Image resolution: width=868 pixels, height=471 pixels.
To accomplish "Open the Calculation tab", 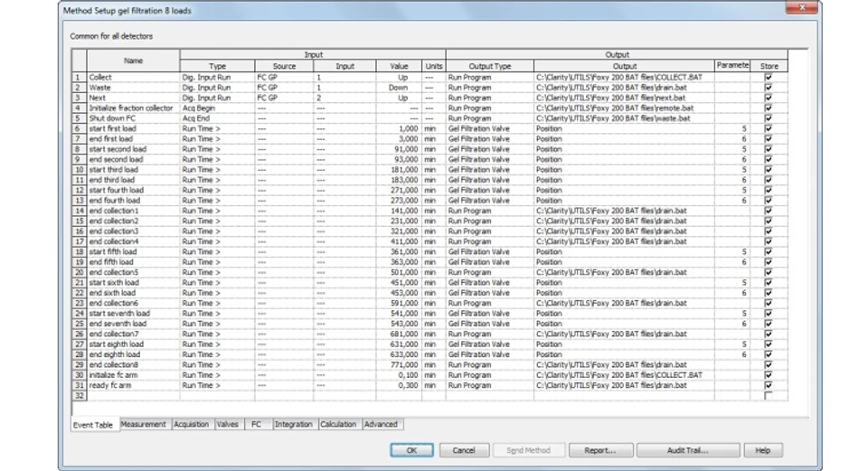I will tap(338, 424).
